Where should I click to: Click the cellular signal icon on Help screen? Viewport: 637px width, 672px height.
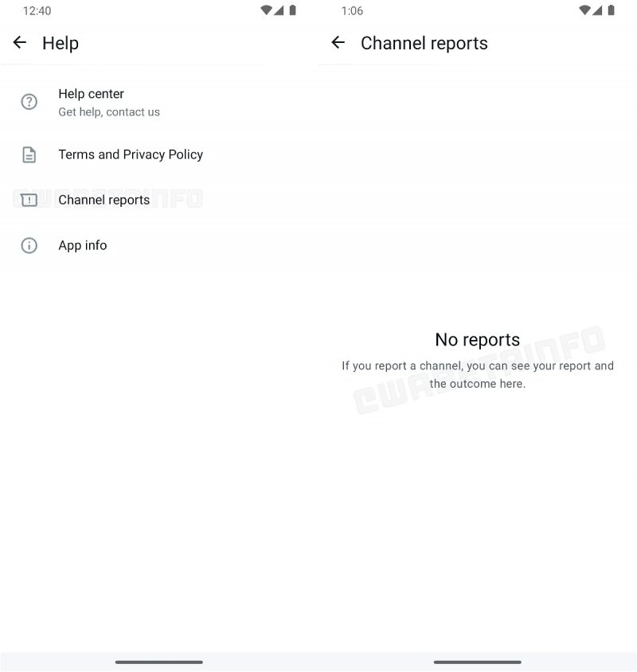(279, 10)
